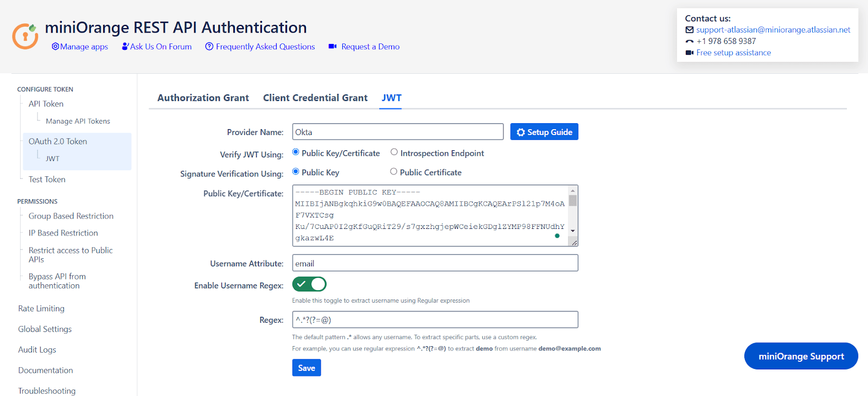Open OAuth 2.0 Token sidebar item

point(58,141)
